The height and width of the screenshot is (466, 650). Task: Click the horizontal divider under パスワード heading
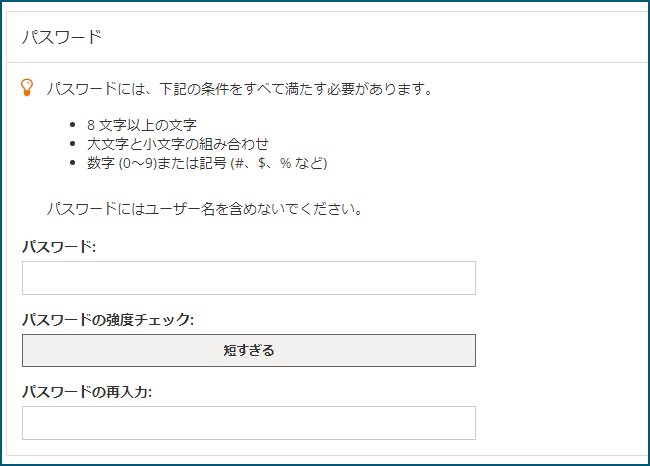327,63
